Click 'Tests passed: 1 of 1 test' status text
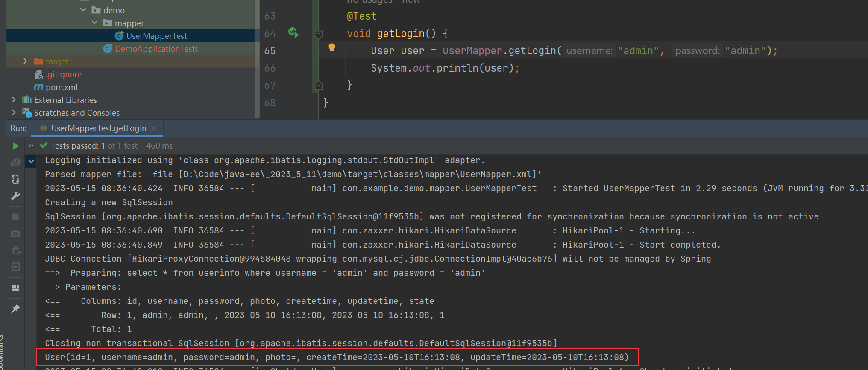Screen dimensions: 868x370 (111, 146)
